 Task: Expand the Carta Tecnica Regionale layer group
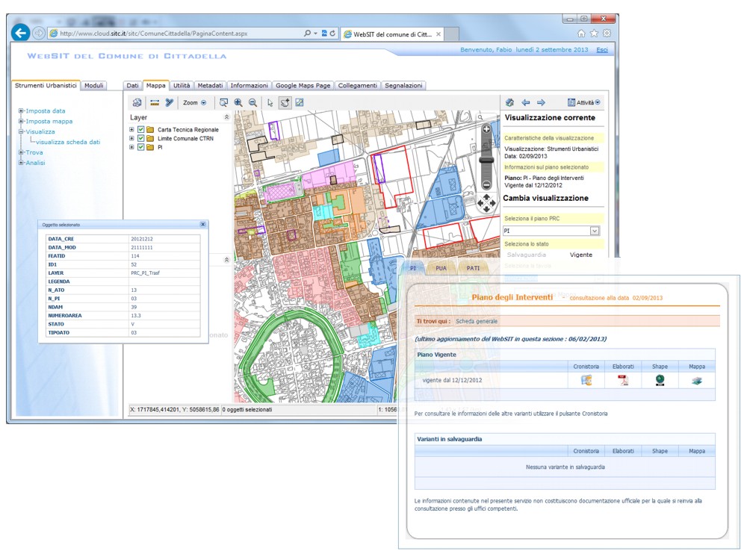[x=131, y=129]
